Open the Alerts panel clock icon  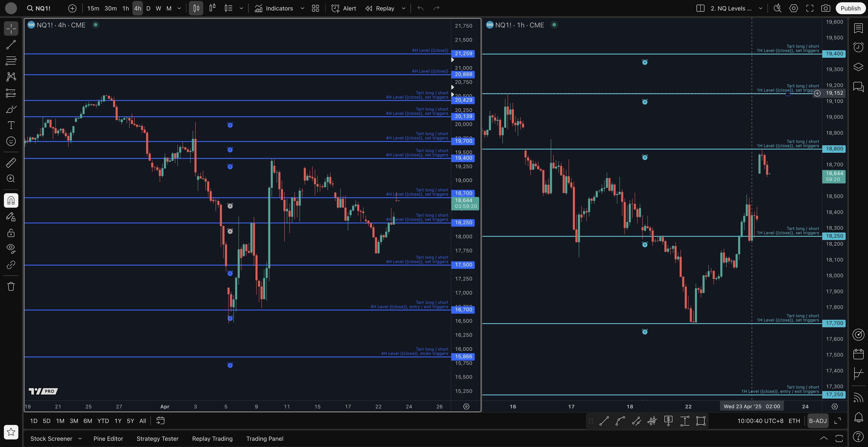[858, 47]
